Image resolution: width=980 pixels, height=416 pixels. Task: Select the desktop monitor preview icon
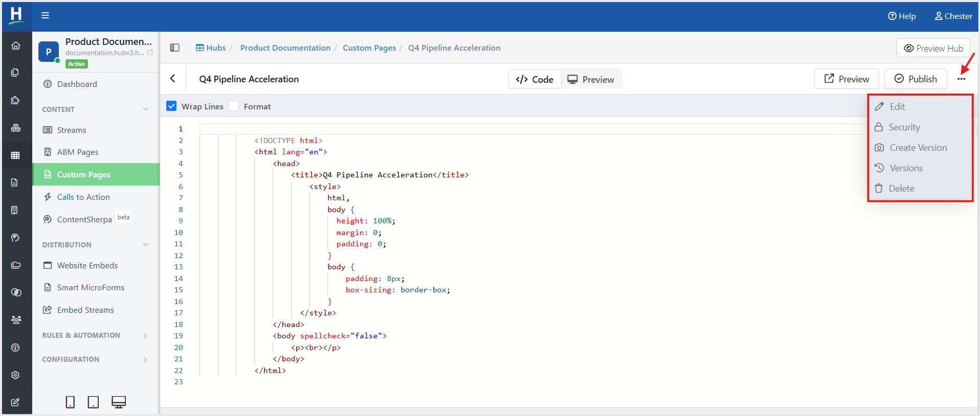pos(119,402)
